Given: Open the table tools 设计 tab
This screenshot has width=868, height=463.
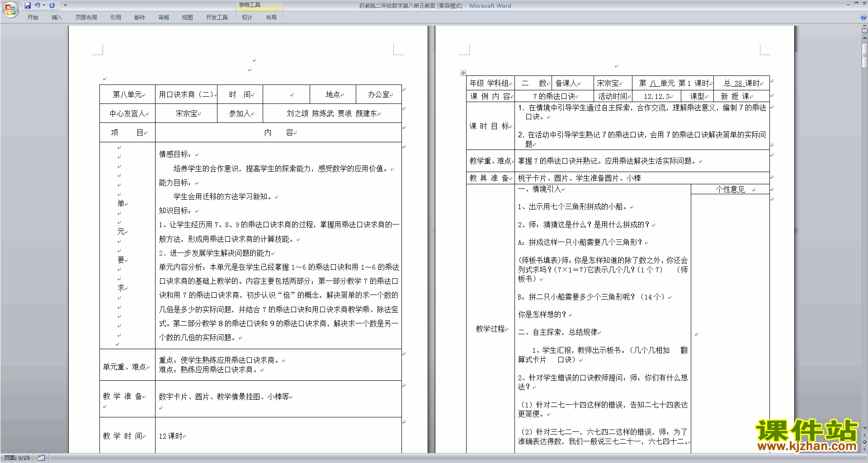Looking at the screenshot, I should tap(247, 18).
